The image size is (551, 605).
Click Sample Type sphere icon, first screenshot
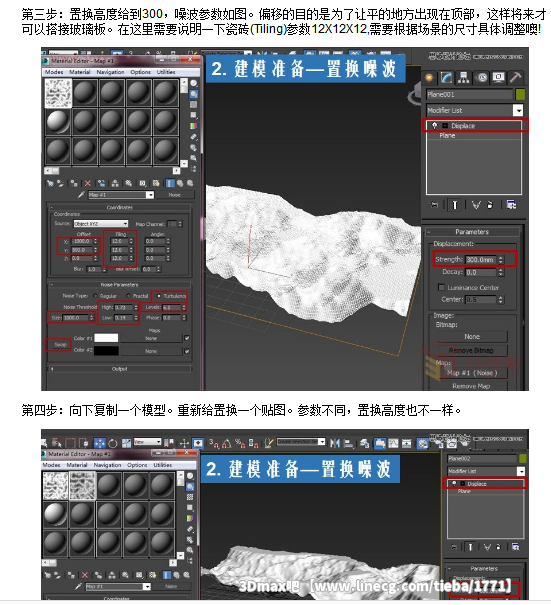pos(193,83)
